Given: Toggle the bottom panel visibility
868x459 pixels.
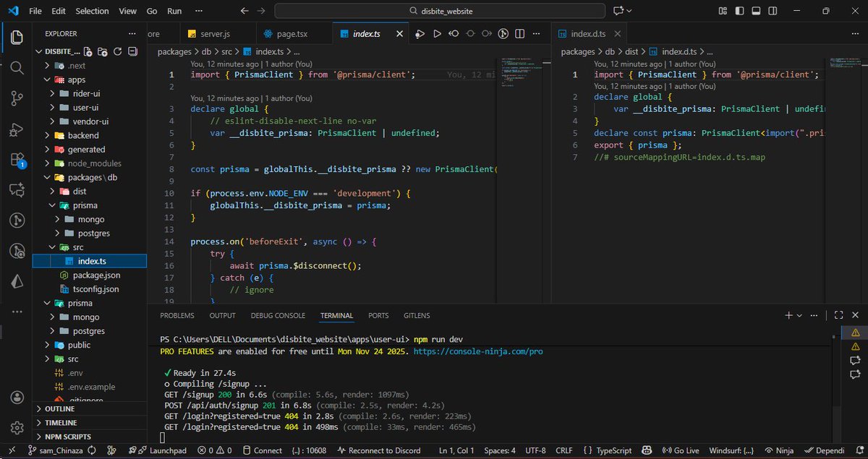Looking at the screenshot, I should pos(756,11).
